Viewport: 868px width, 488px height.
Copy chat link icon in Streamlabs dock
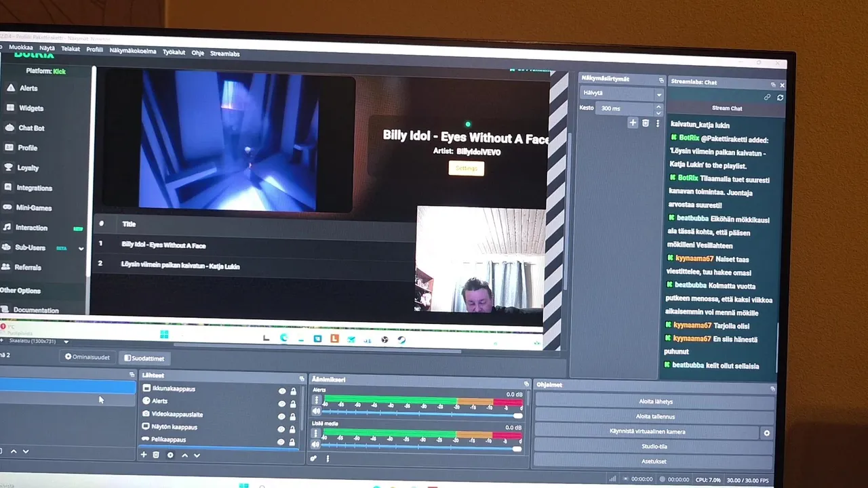pos(767,97)
